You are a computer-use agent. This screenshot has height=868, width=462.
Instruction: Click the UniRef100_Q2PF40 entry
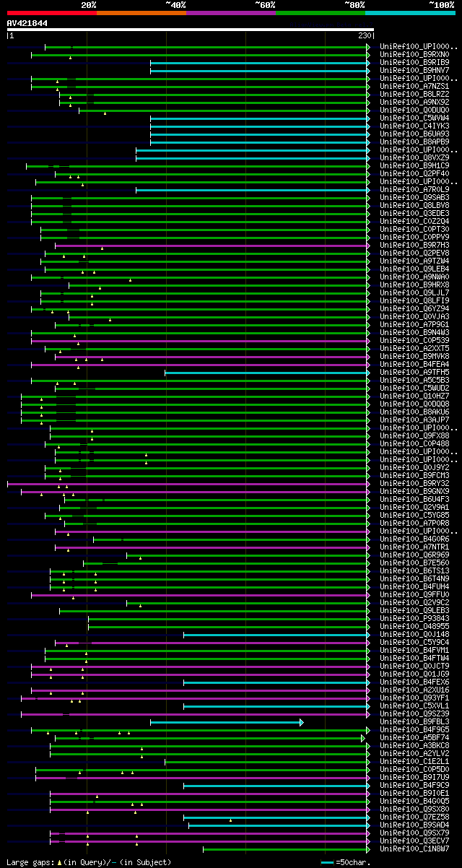(x=415, y=173)
